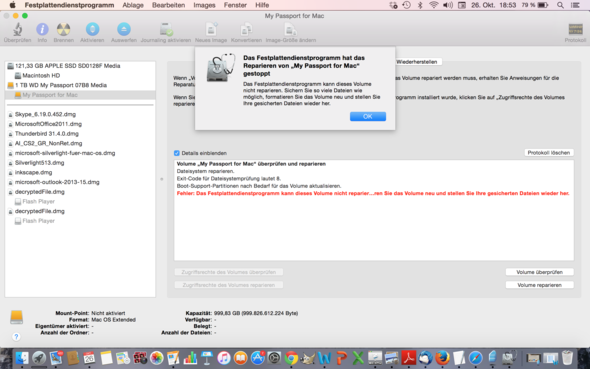
Task: Click the Kapazität 999,83 GB value
Action: (256, 313)
